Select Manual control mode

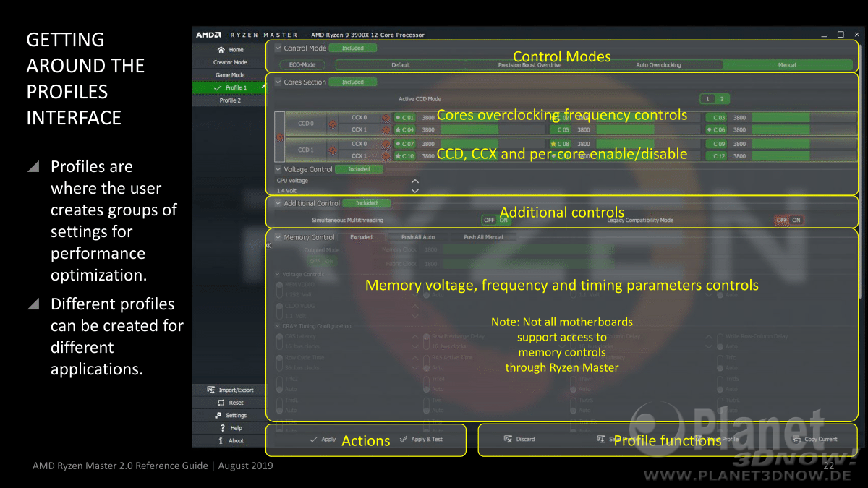787,65
